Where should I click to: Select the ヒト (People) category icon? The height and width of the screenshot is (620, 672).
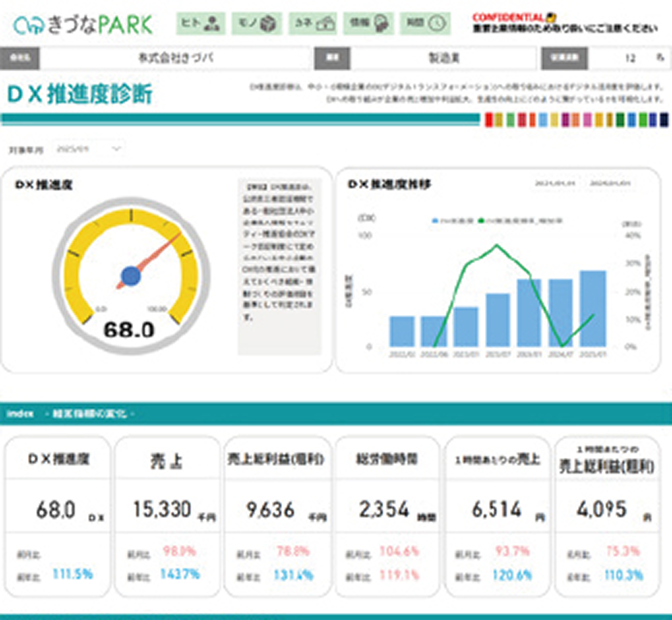tap(202, 24)
